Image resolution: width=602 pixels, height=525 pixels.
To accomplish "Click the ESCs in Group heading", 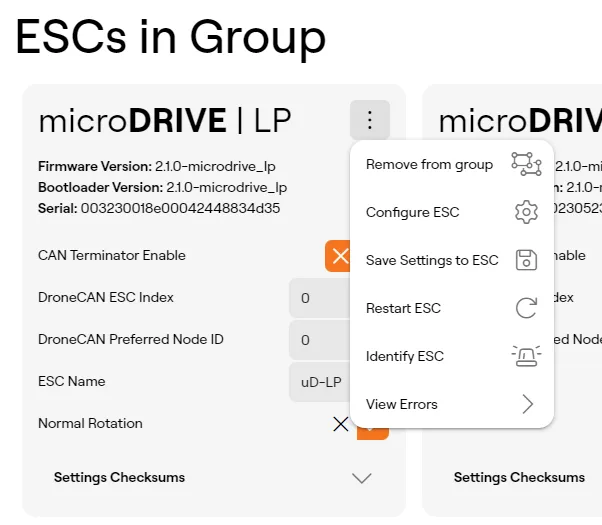I will pos(171,38).
